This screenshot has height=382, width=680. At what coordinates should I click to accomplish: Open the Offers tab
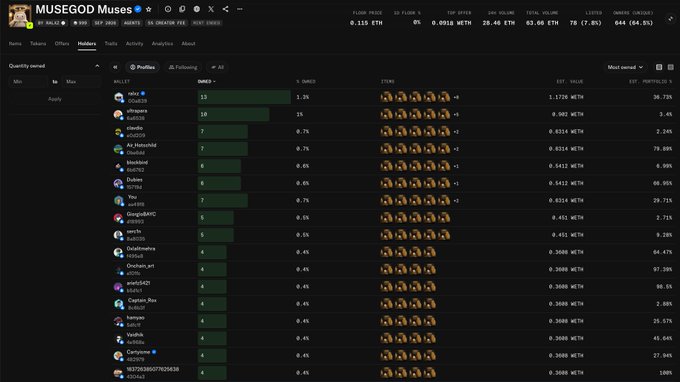click(x=62, y=44)
